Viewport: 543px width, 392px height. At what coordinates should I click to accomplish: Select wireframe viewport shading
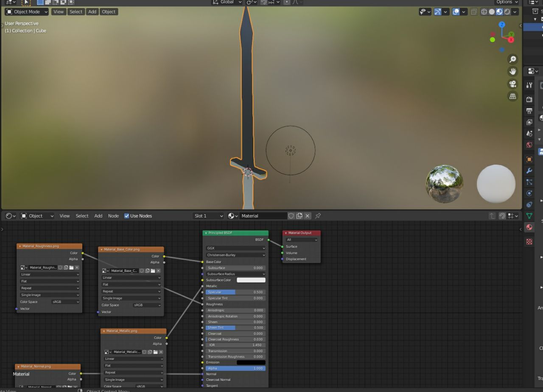pyautogui.click(x=484, y=12)
